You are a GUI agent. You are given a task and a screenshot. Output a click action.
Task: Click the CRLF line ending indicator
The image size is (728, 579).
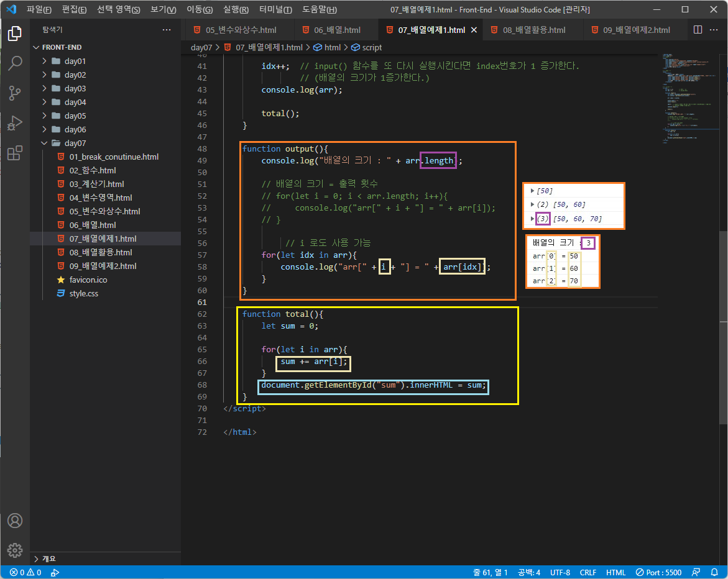[587, 573]
